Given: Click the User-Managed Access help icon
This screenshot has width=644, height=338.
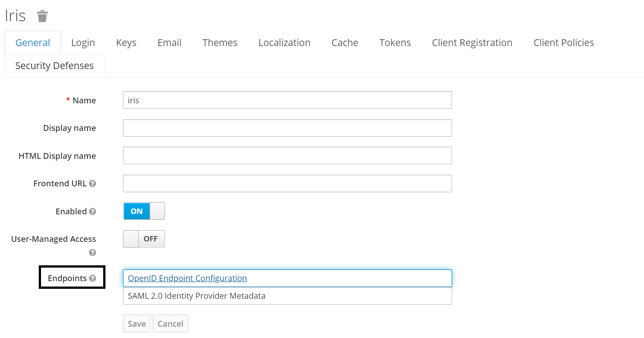Looking at the screenshot, I should coord(92,253).
